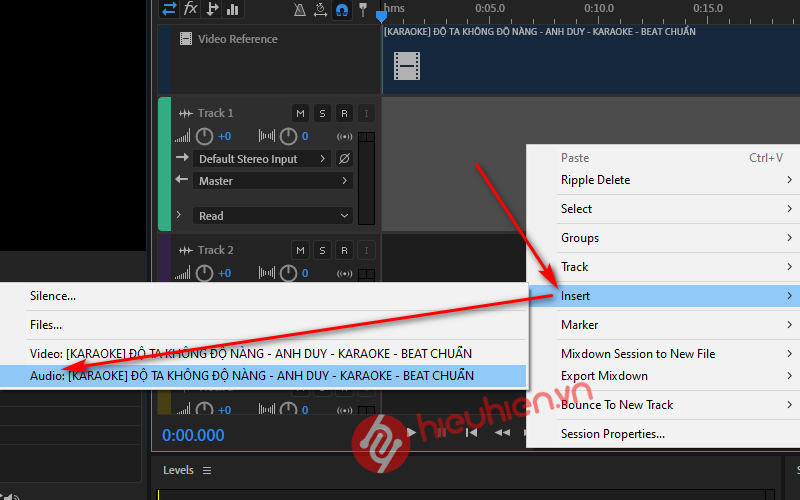This screenshot has width=800, height=500.
Task: Click the Track 1 volume value +0
Action: [224, 136]
